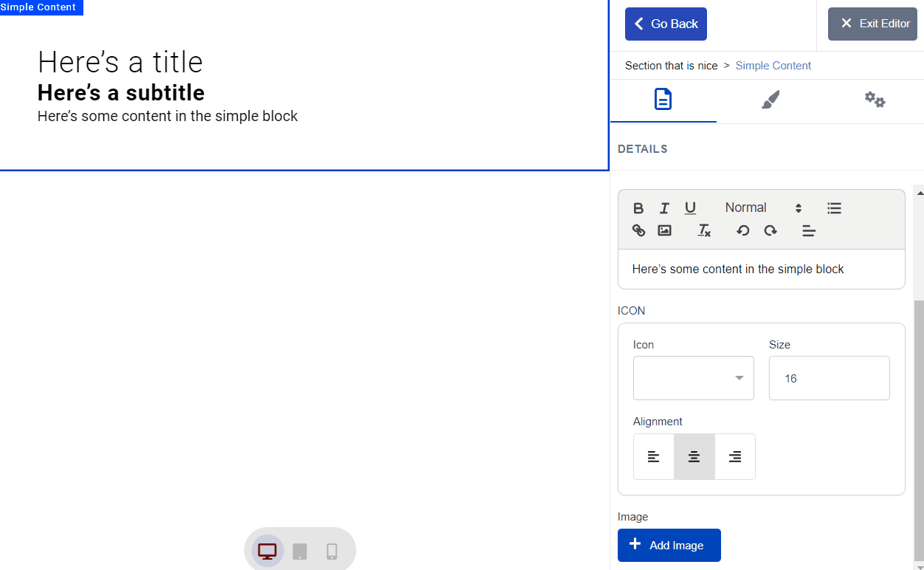Switch preview to tablet view
Screen dimensions: 924x570
pos(299,550)
